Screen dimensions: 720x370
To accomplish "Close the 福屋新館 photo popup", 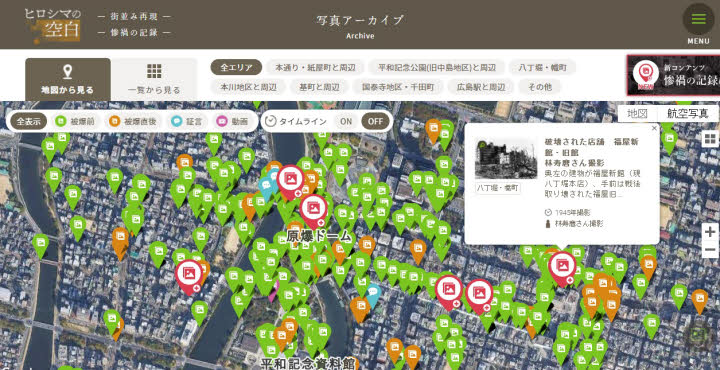I will [x=654, y=129].
